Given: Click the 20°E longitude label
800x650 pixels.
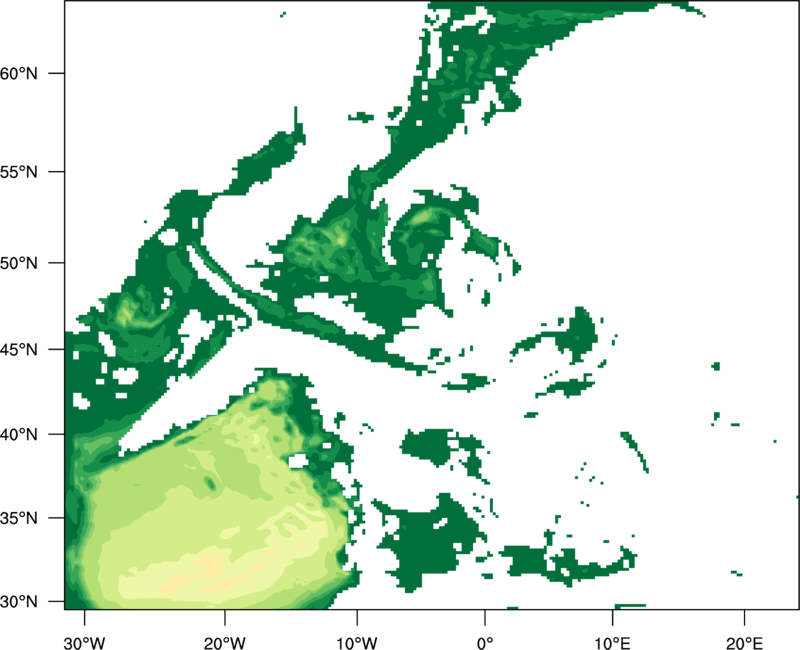Looking at the screenshot, I should pyautogui.click(x=744, y=642).
